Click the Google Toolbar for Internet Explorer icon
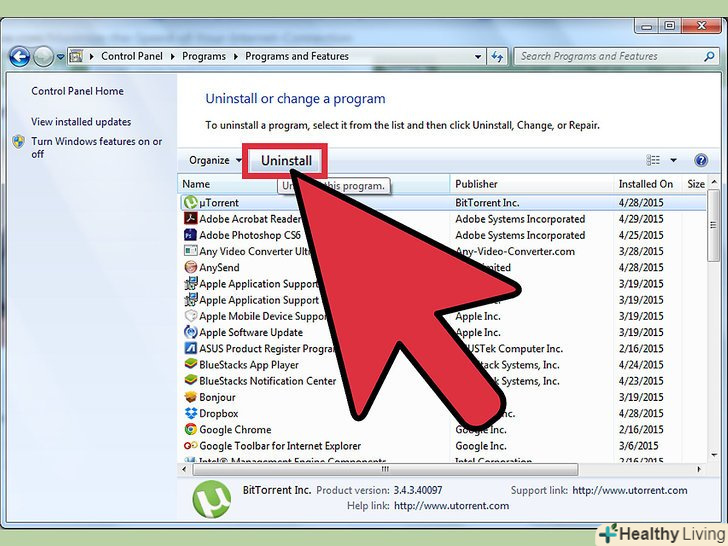728x546 pixels. [x=191, y=446]
